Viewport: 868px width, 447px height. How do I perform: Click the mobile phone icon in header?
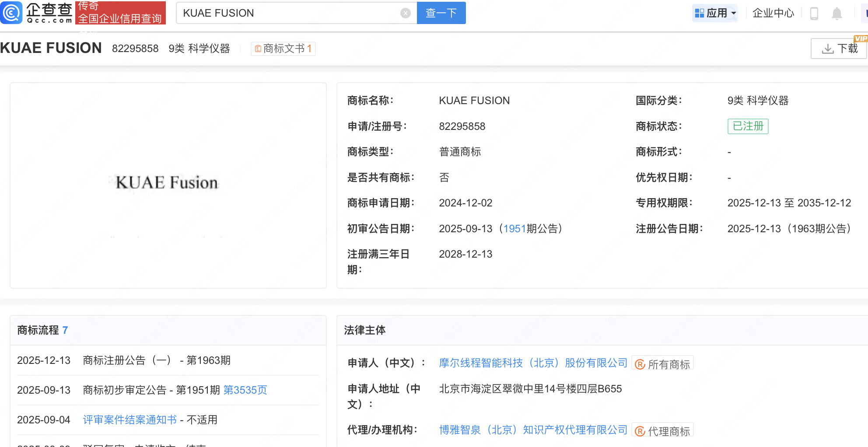(814, 14)
